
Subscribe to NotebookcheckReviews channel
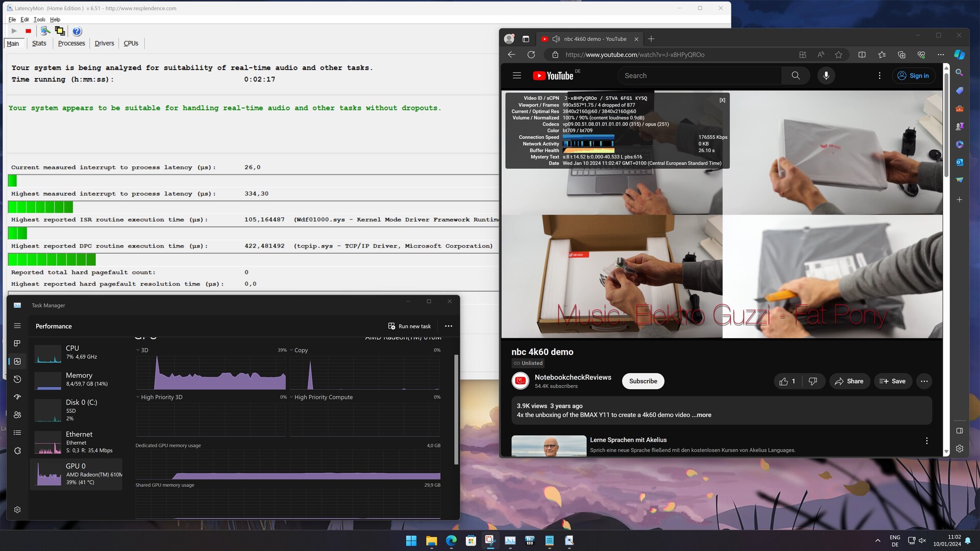point(643,381)
